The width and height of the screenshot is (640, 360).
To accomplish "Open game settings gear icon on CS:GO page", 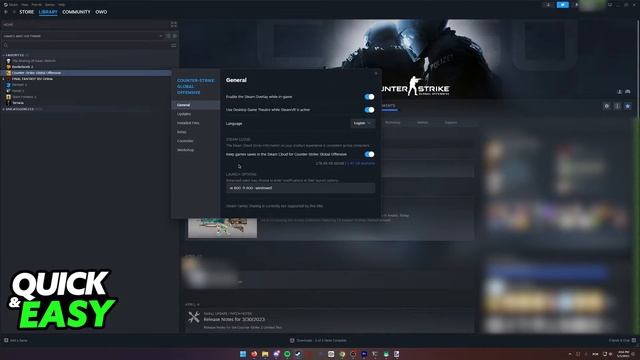I will 607,106.
